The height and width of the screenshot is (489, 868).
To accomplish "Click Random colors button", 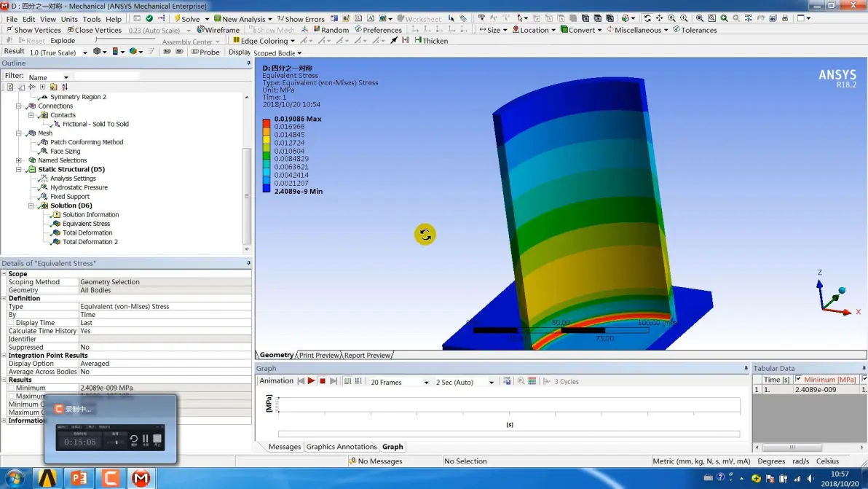I will 331,30.
